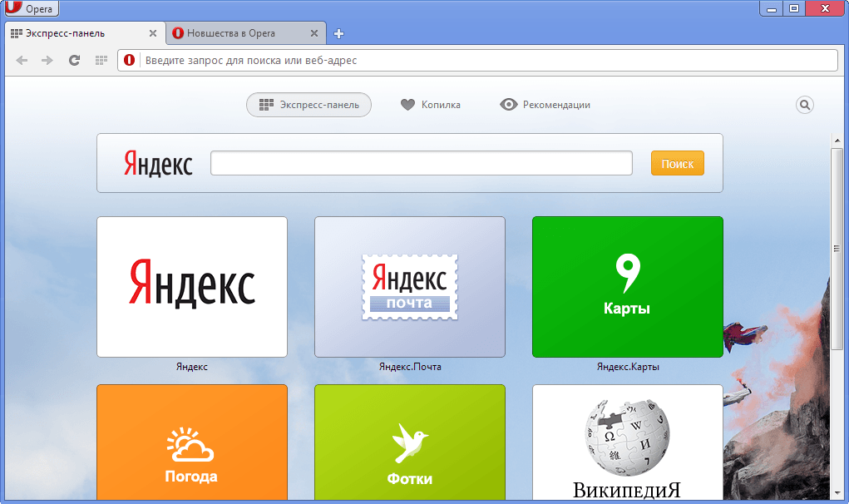
Task: Close the Новшества в Opera tab
Action: [x=314, y=33]
